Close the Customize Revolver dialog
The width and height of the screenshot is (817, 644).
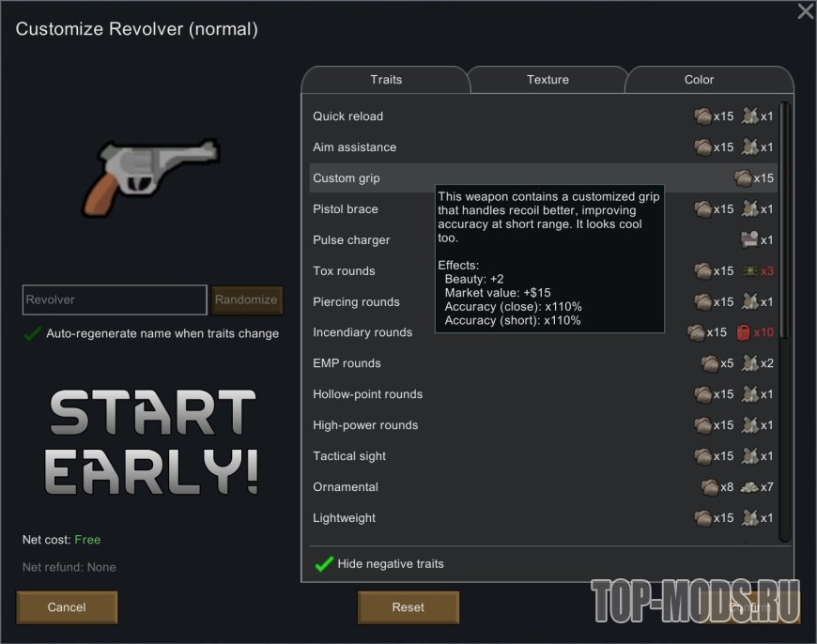coord(805,11)
